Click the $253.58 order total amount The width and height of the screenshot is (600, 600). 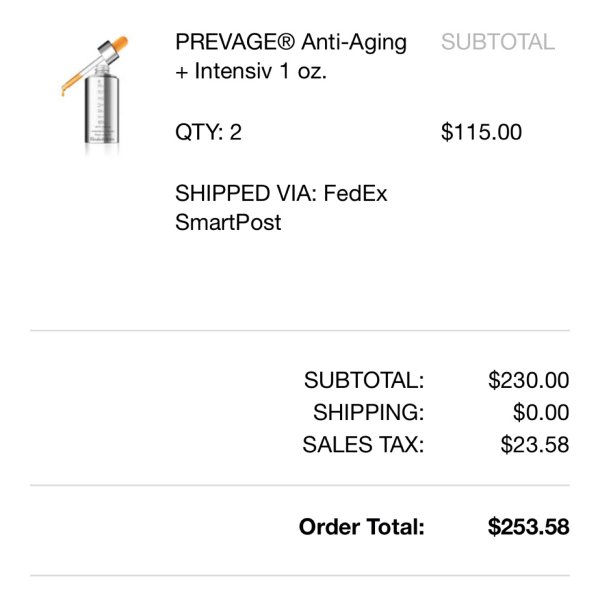coord(528,527)
